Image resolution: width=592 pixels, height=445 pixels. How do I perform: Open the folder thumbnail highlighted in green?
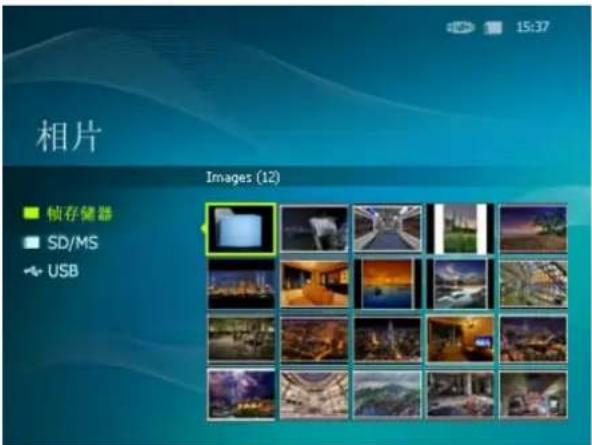pyautogui.click(x=241, y=229)
